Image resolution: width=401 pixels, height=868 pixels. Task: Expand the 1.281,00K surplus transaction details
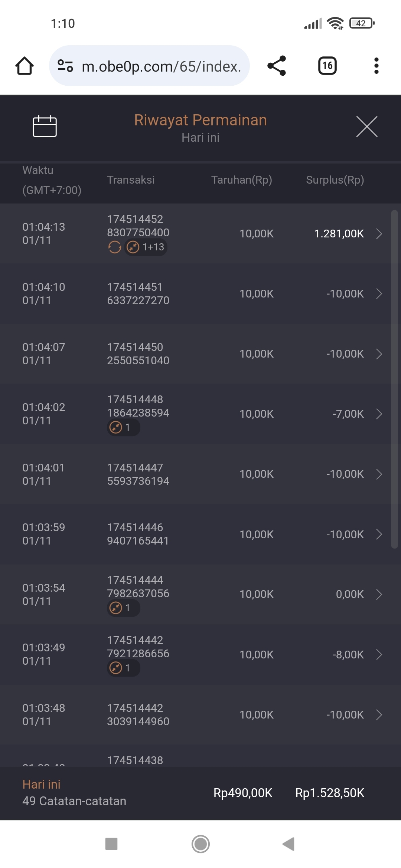tap(379, 234)
